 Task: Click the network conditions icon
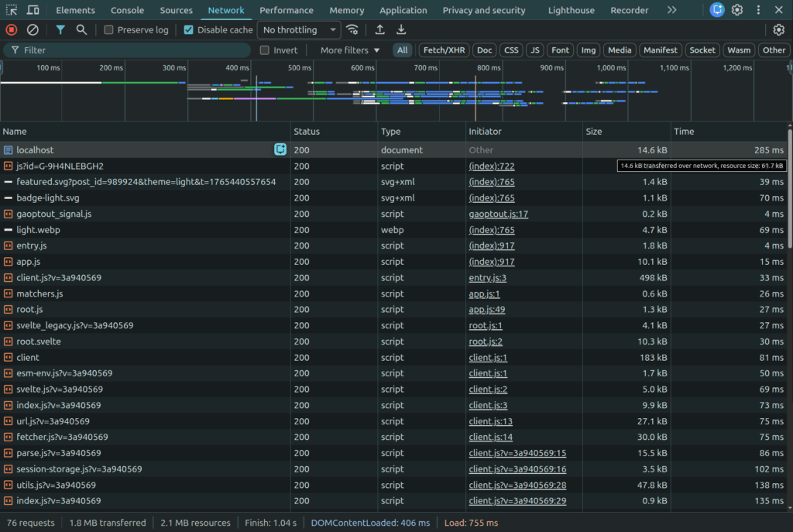352,29
